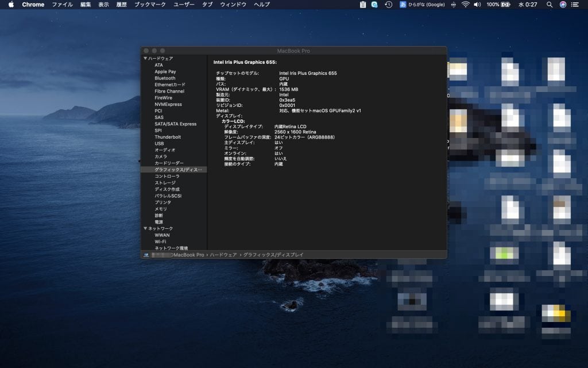Open the clipboard icon in menu bar
This screenshot has width=588, height=368.
click(x=363, y=5)
